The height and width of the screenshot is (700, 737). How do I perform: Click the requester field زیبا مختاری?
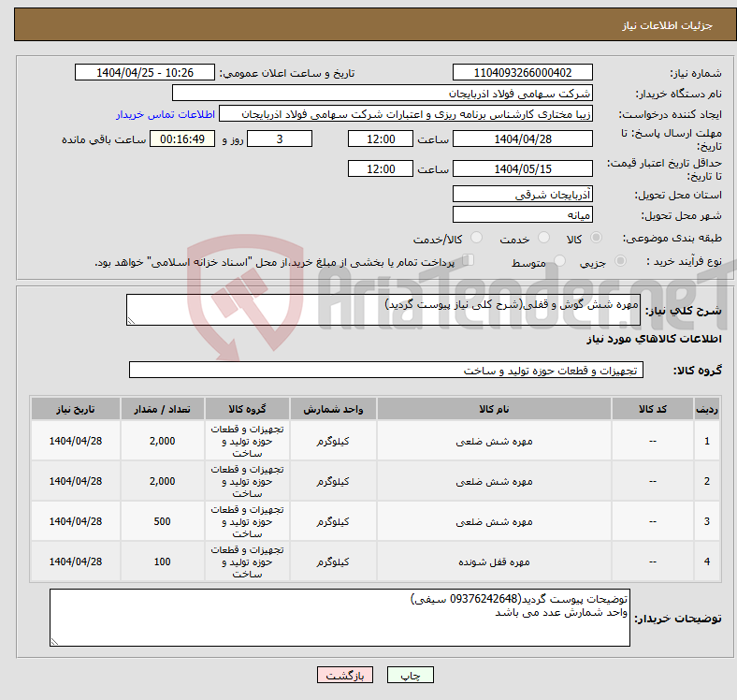(406, 113)
